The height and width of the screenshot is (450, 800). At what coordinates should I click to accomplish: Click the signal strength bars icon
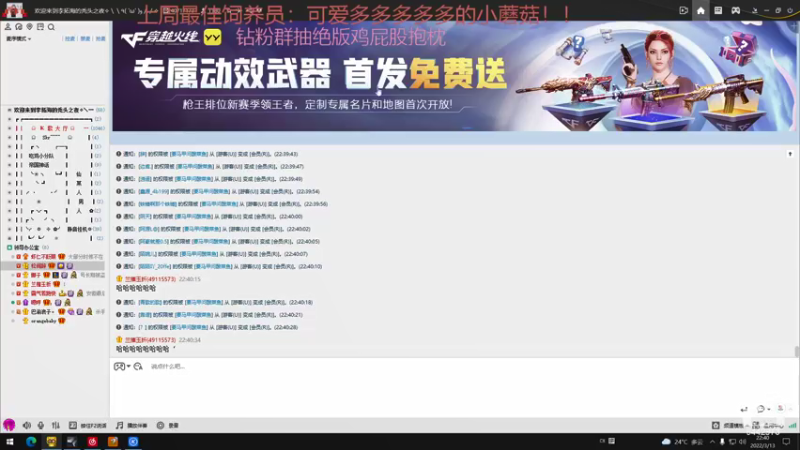tap(792, 426)
